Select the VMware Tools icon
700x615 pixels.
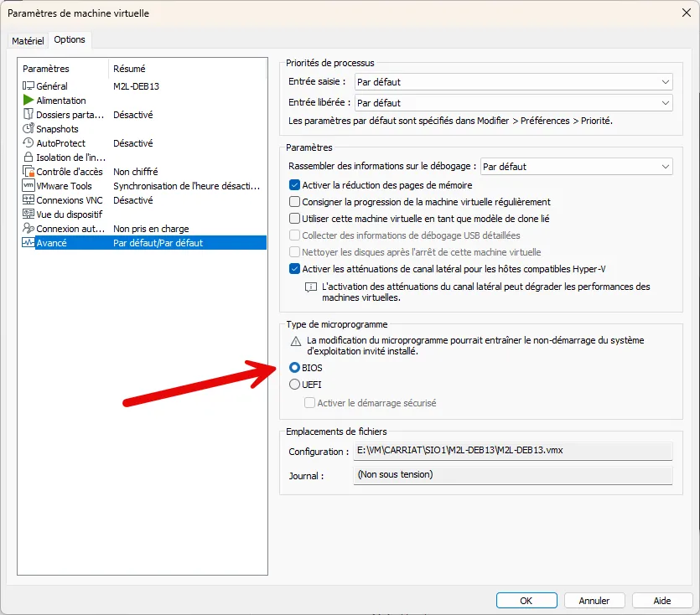29,186
